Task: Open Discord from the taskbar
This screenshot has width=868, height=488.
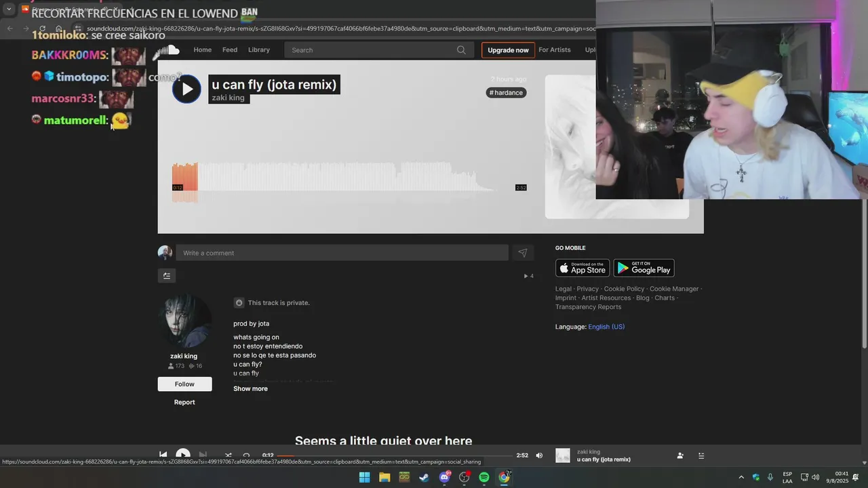Action: (x=445, y=477)
